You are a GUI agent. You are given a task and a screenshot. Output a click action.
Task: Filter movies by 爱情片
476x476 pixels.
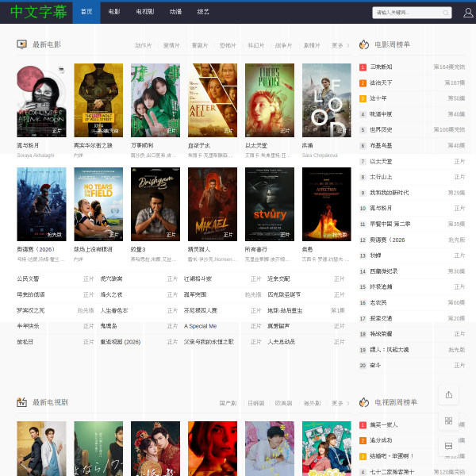coord(171,45)
